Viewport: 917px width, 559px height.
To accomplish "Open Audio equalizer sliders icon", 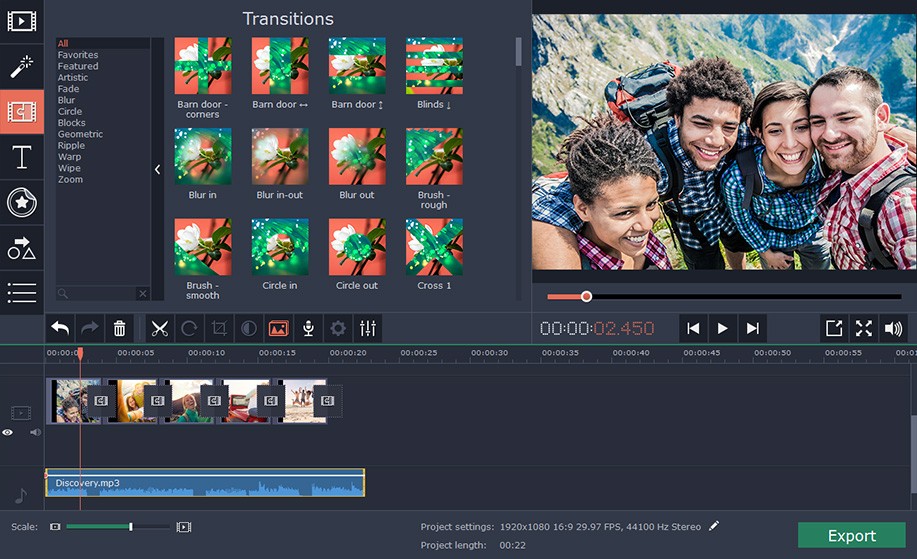I will (x=368, y=329).
